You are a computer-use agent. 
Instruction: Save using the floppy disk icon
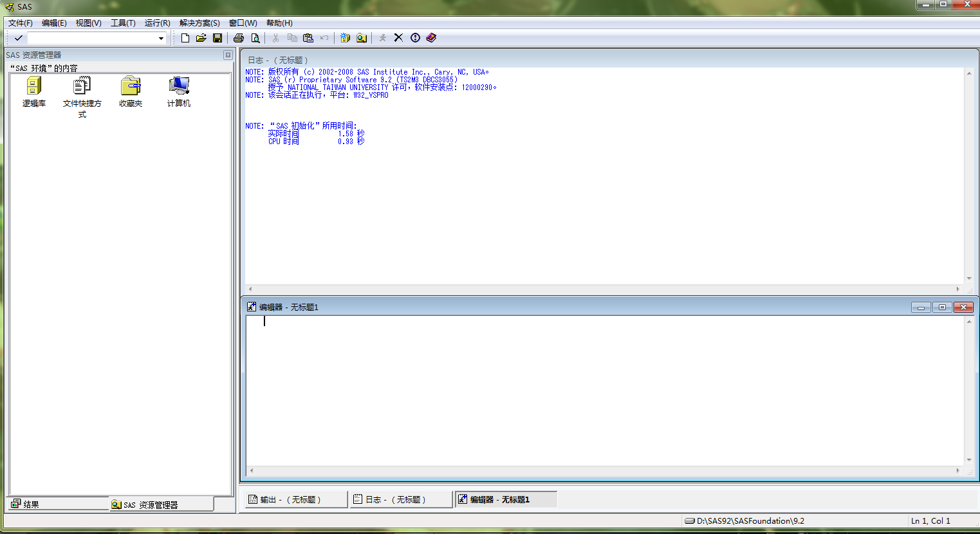(x=217, y=38)
